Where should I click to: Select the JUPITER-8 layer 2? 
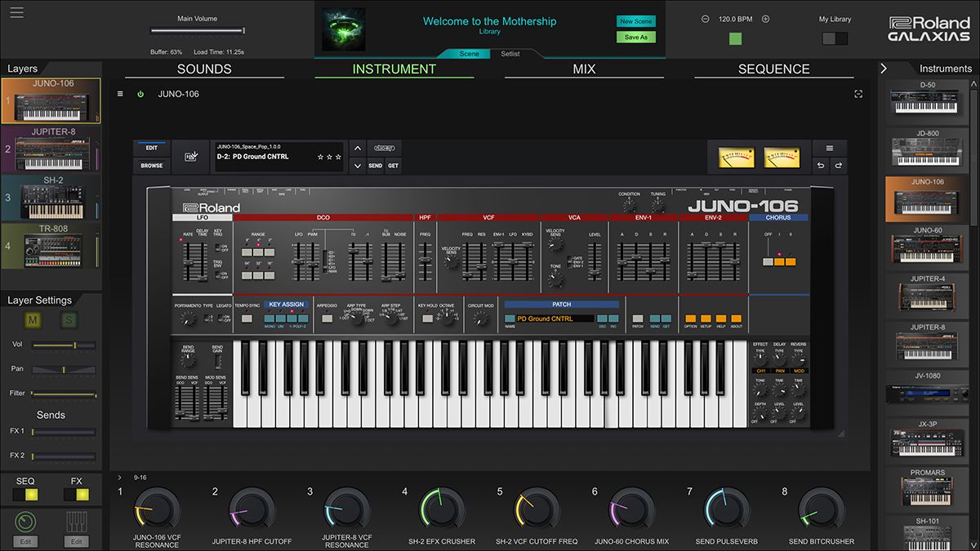coord(51,149)
